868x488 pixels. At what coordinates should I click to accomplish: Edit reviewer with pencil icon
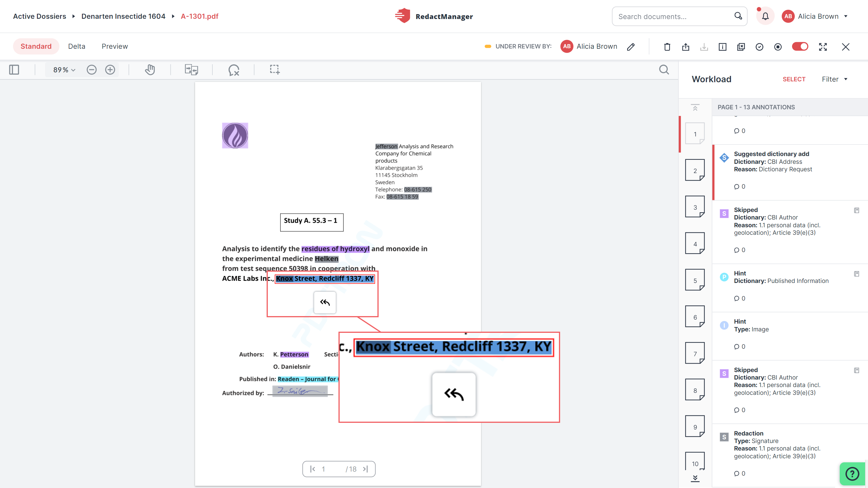click(x=631, y=47)
